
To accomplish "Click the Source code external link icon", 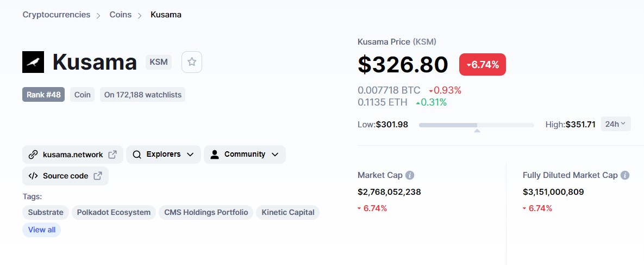I will point(98,176).
